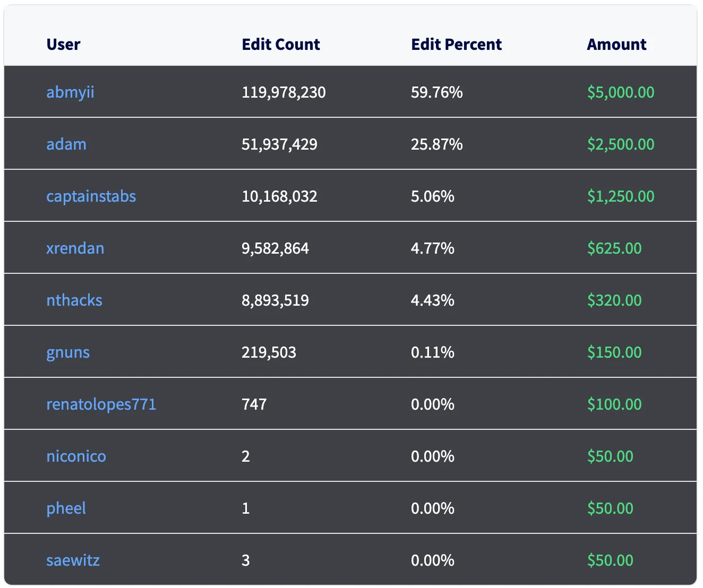Open the niconico user profile link
Image resolution: width=703 pixels, height=588 pixels.
click(75, 456)
